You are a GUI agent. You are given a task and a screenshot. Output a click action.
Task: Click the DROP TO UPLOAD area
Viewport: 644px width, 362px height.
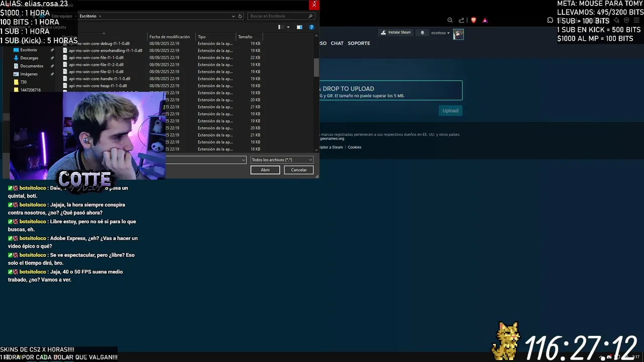[390, 90]
